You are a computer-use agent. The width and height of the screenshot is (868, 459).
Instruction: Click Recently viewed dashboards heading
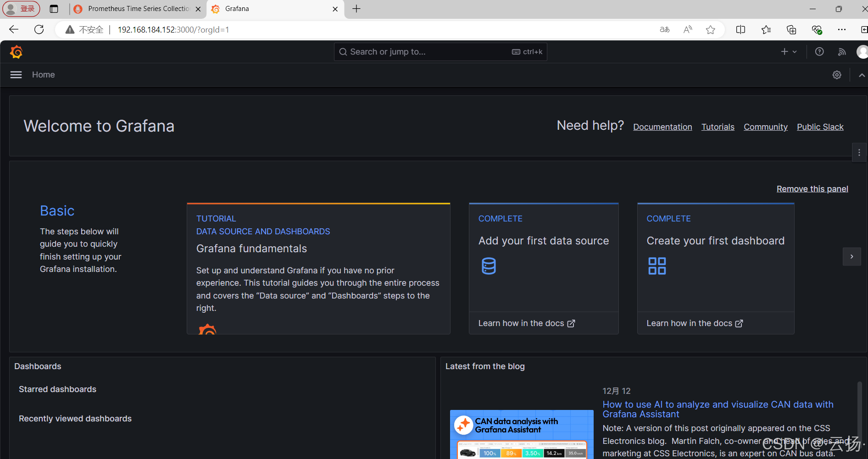(75, 419)
